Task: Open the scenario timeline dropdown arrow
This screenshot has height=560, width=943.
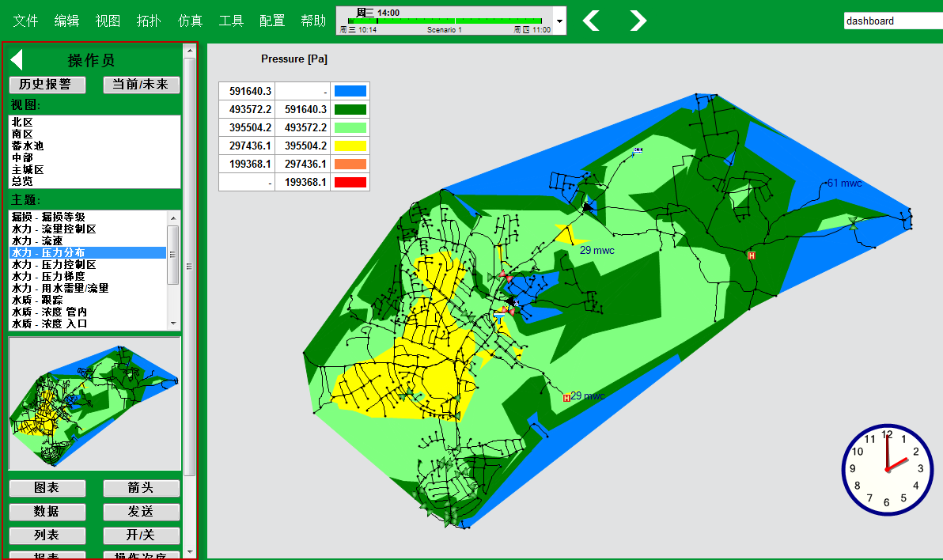Action: coord(559,21)
